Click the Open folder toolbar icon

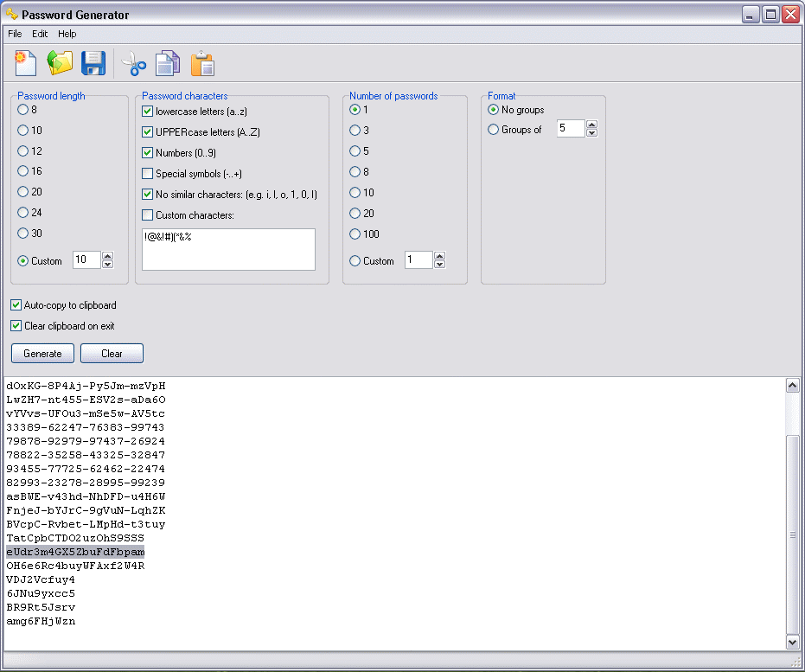pos(60,64)
